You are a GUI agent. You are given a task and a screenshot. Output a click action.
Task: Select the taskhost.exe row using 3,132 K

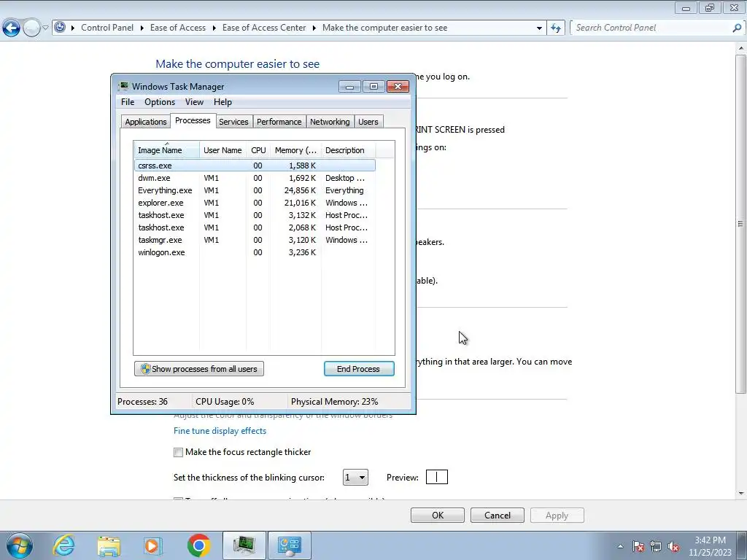click(x=255, y=215)
